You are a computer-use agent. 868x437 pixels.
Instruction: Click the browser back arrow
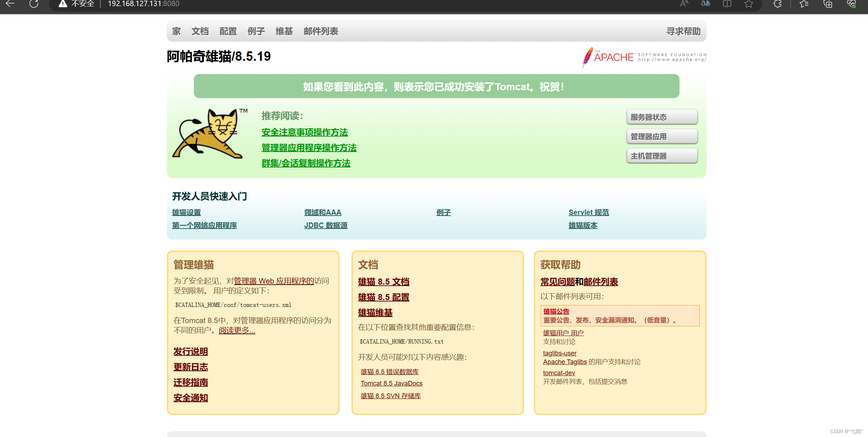click(10, 4)
